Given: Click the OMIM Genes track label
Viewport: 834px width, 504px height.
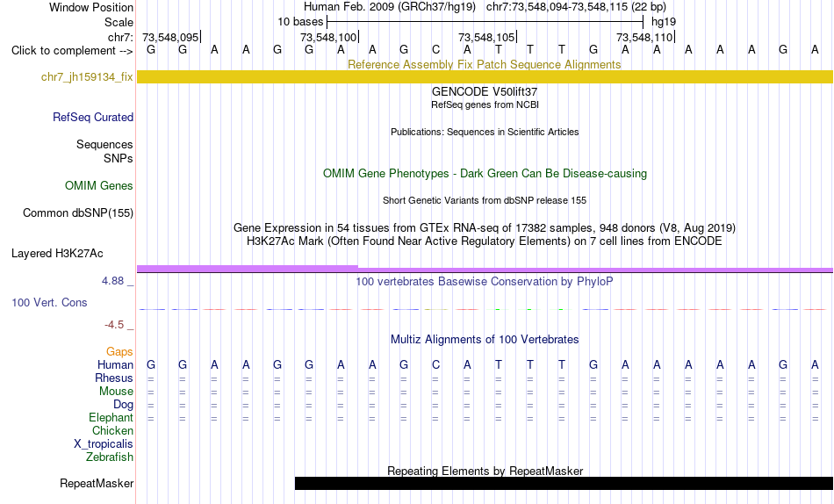Looking at the screenshot, I should [99, 186].
